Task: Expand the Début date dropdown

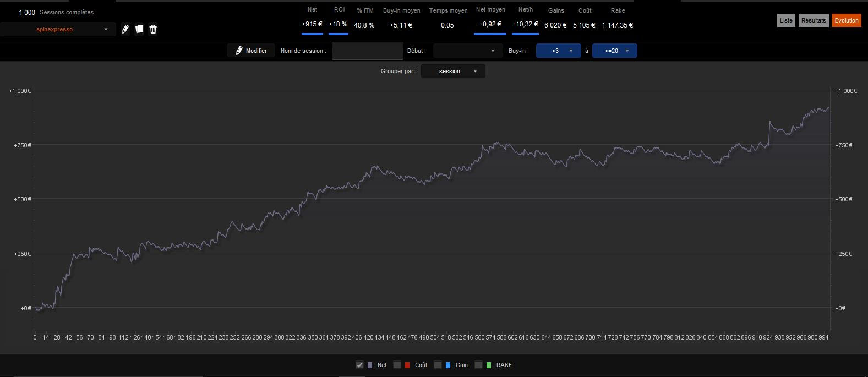Action: click(x=467, y=51)
